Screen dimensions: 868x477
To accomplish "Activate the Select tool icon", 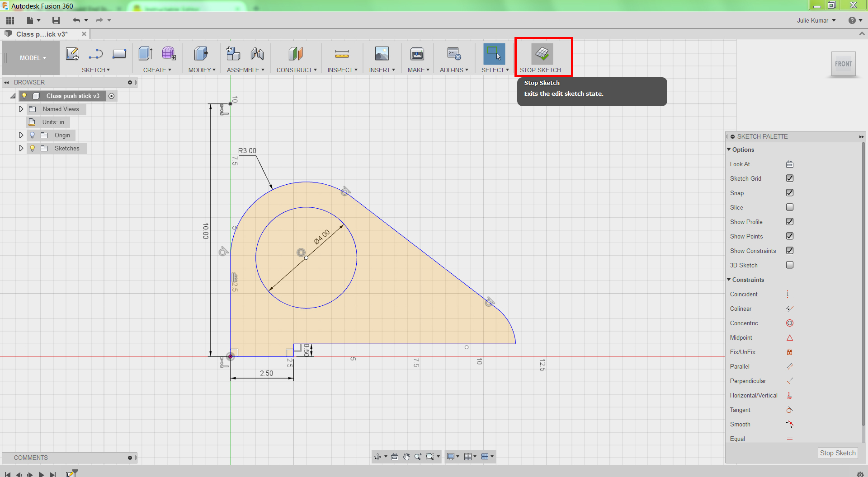I will pos(494,54).
